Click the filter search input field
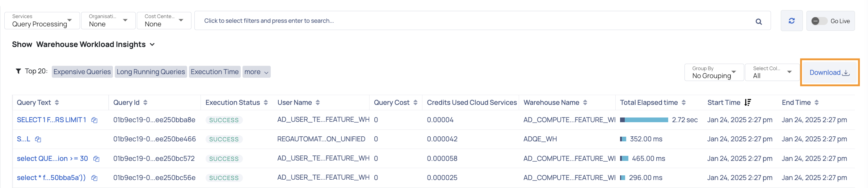This screenshot has width=868, height=188. [x=483, y=21]
